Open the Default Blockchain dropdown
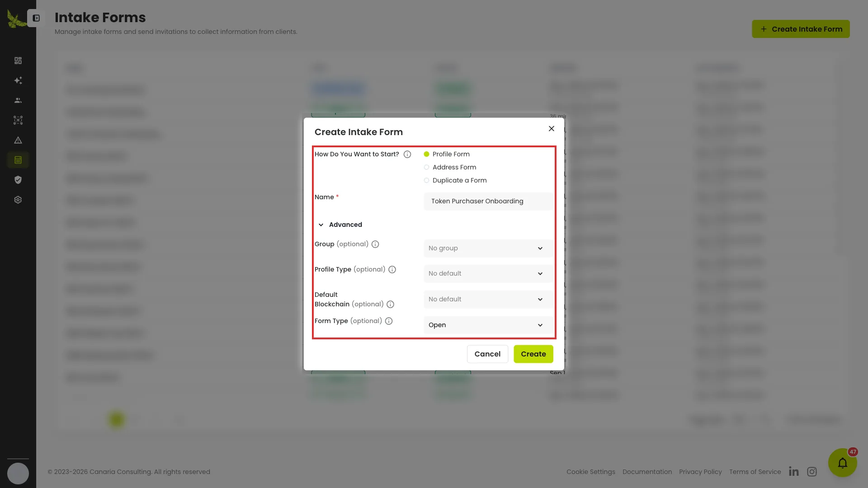This screenshot has height=488, width=868. (488, 299)
